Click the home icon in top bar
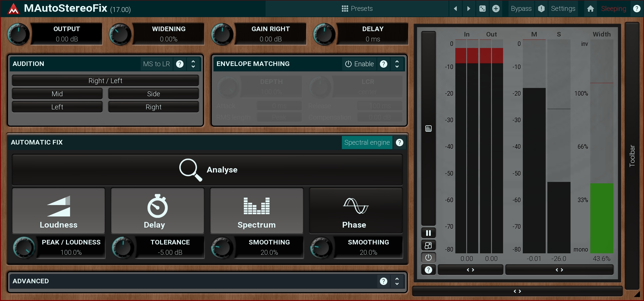The height and width of the screenshot is (301, 644). (x=590, y=9)
